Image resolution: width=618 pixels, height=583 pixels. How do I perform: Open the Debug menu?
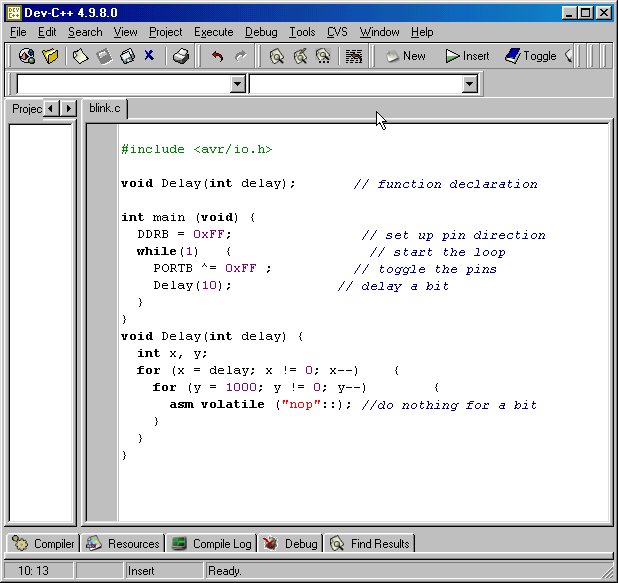point(261,32)
